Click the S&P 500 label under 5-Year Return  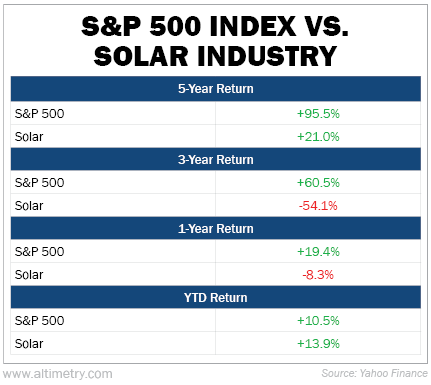coord(39,114)
